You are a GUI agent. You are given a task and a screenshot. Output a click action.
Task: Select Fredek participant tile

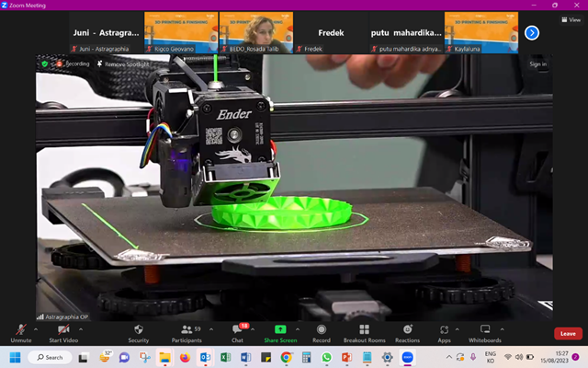pyautogui.click(x=331, y=33)
